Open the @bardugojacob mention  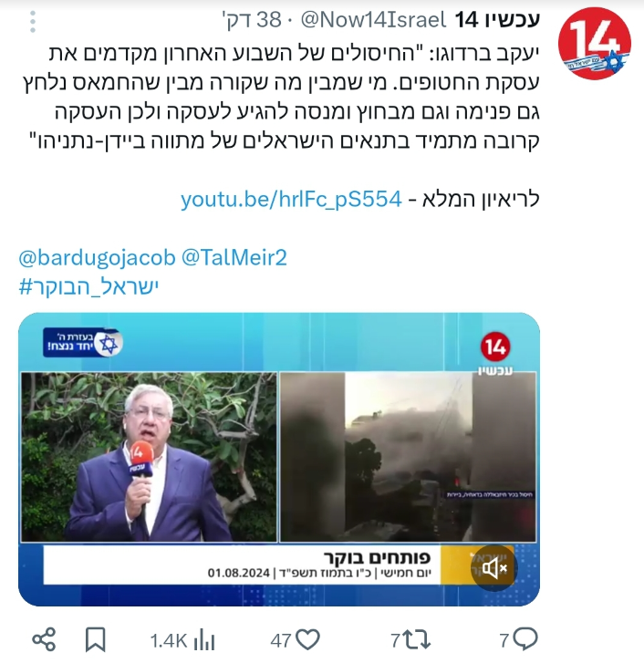coord(97,257)
